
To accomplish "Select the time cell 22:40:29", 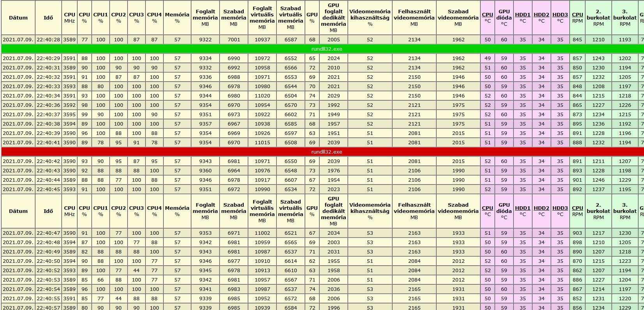I will 48,58.
